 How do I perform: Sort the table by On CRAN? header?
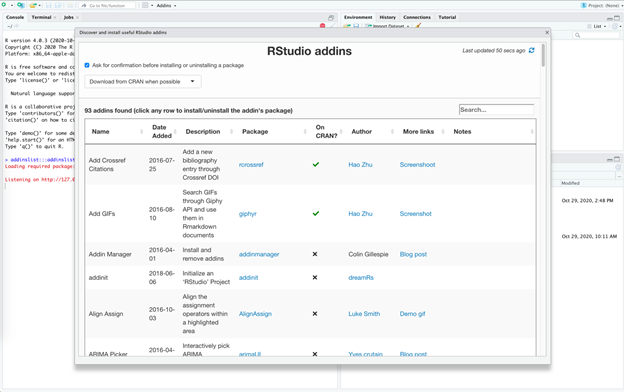coord(327,131)
